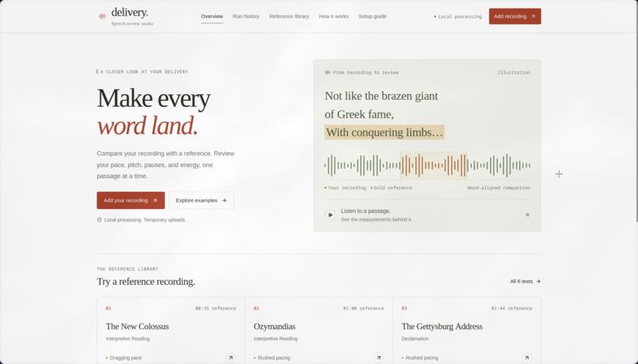This screenshot has width=638, height=364.
Task: Go to Run history
Action: pos(245,17)
